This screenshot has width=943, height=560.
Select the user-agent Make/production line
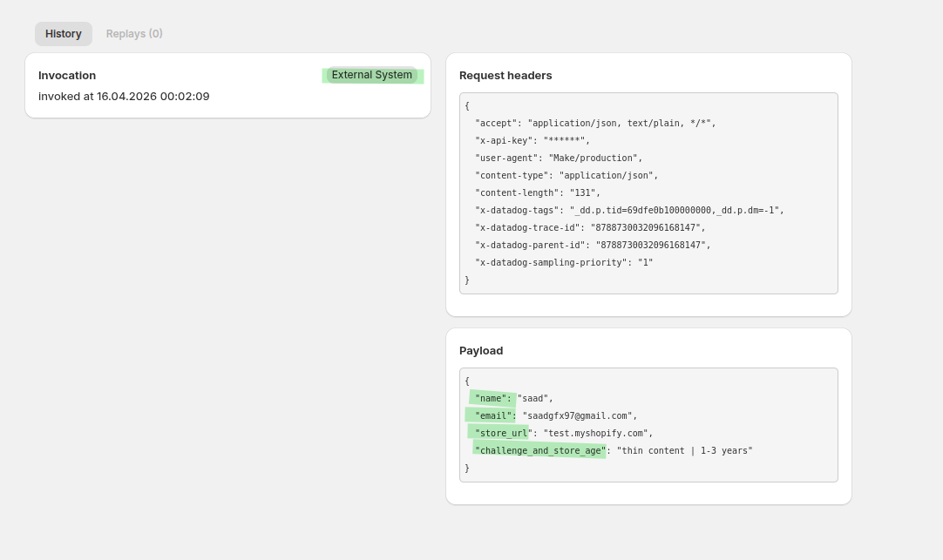[558, 159]
